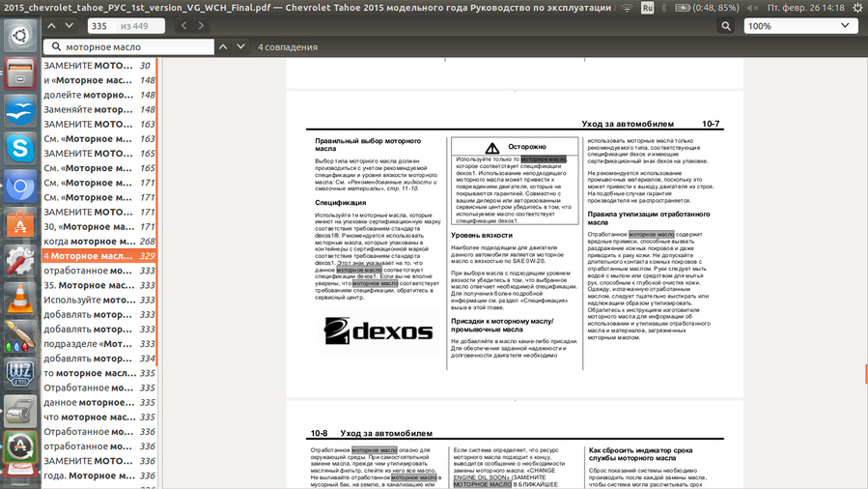Open the muted sound volume indicator

pyautogui.click(x=752, y=8)
